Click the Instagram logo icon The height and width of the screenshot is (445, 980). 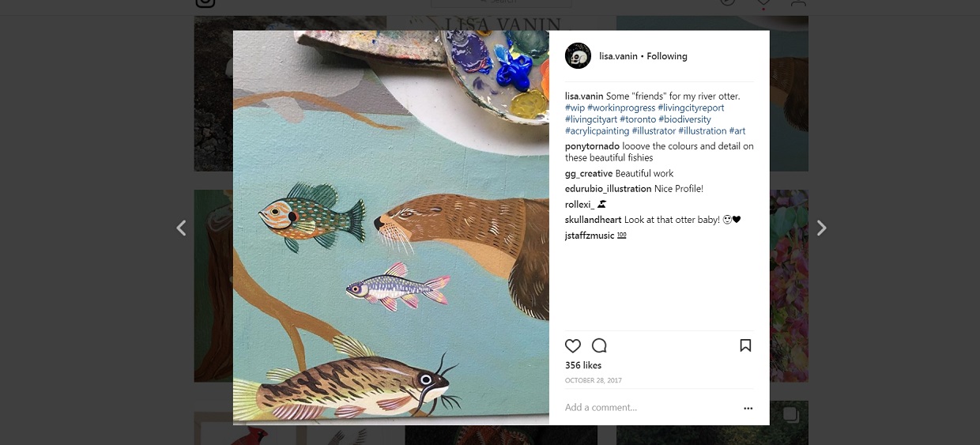(205, 2)
